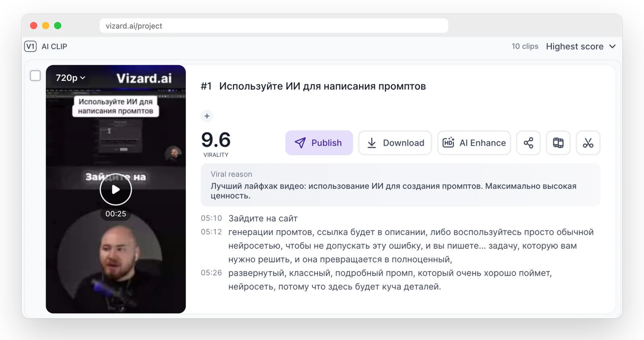The height and width of the screenshot is (340, 644).
Task: Click the yellow minimize window button
Action: [46, 26]
